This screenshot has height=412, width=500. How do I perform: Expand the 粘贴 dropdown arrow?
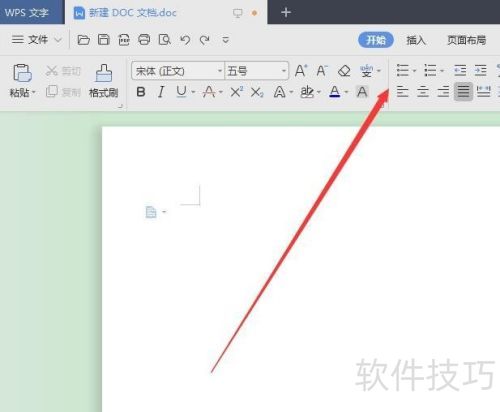(x=34, y=92)
